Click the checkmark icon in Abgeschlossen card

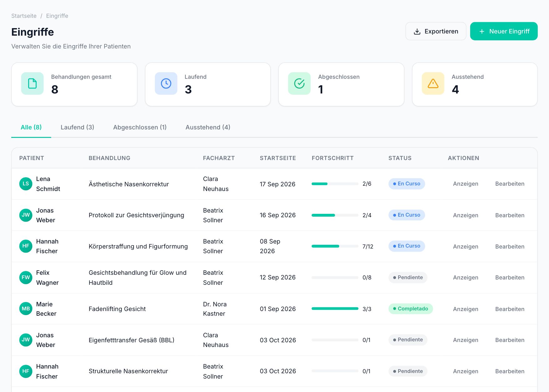click(299, 83)
